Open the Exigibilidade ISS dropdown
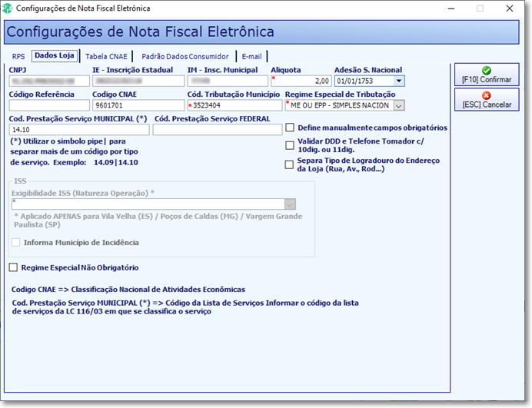Screen dimensions: 532x408 click(x=290, y=204)
